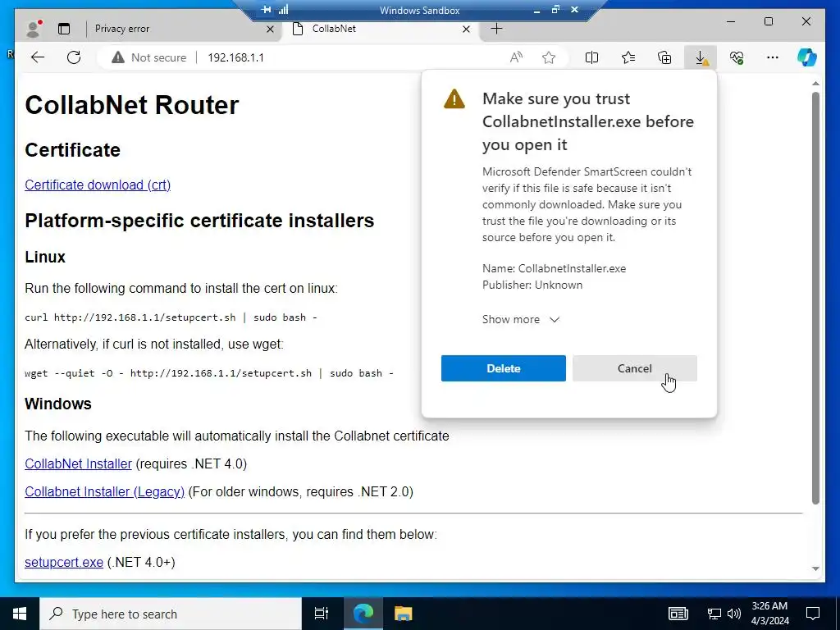
Task: Open a new tab with plus button
Action: coord(496,29)
